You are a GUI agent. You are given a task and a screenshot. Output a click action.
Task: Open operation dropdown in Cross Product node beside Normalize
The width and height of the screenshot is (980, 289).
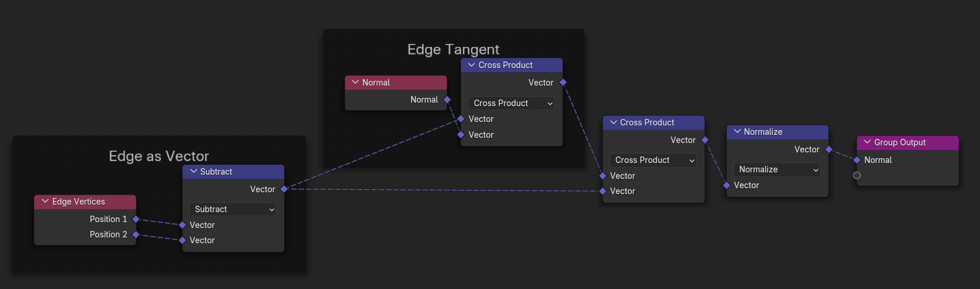653,160
